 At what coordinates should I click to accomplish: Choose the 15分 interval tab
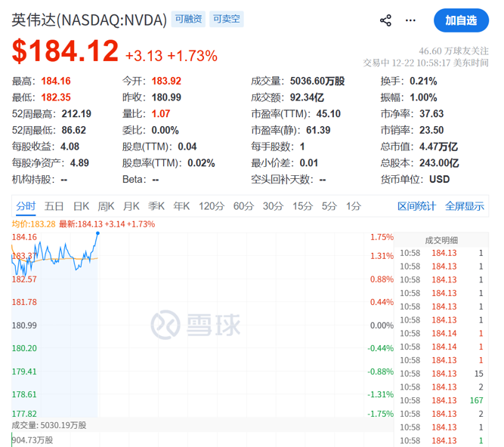(x=302, y=206)
